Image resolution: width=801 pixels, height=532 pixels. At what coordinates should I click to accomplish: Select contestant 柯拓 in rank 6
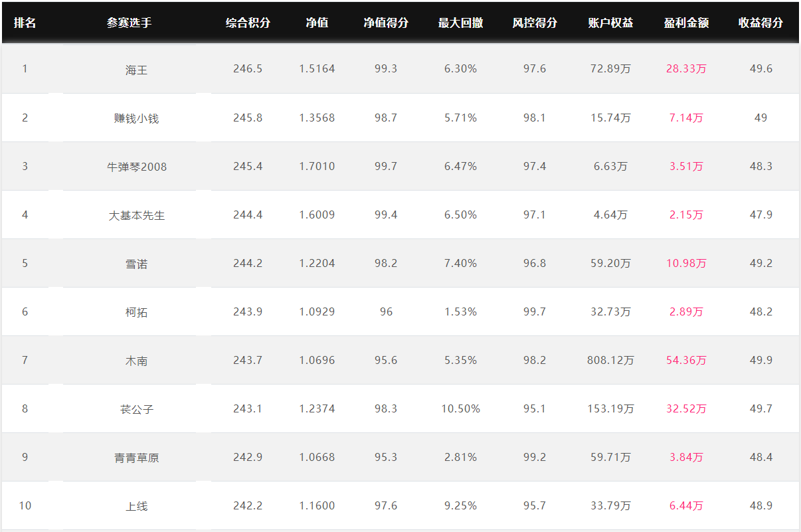[136, 312]
